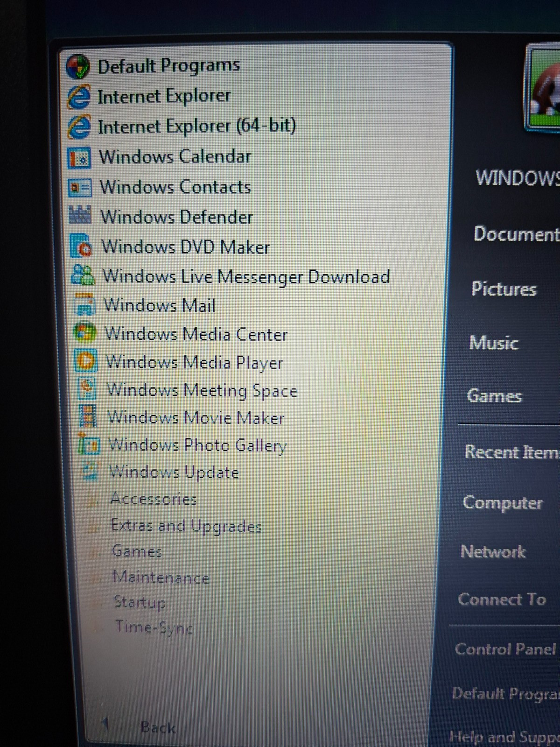This screenshot has height=747, width=560.
Task: Start Windows Defender from the list
Action: click(177, 217)
